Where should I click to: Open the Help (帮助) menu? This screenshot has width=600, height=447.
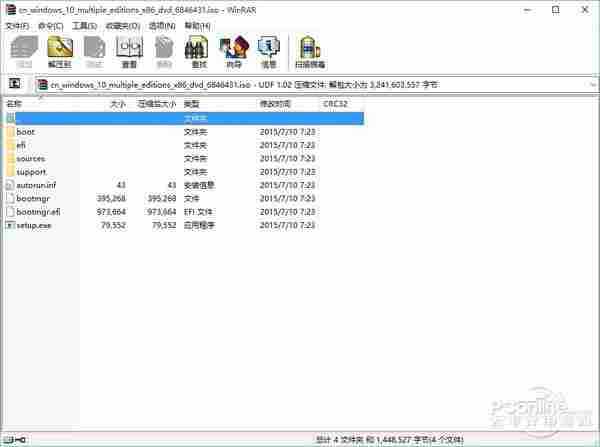click(x=193, y=24)
